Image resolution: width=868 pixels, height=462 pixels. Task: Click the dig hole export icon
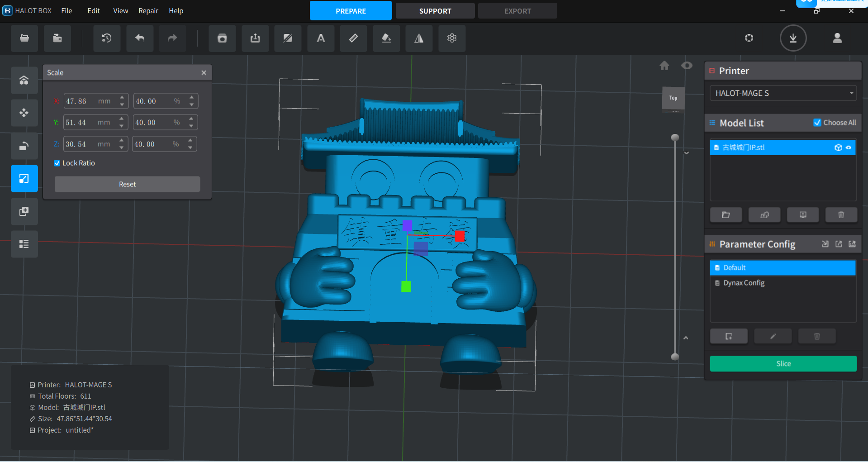pyautogui.click(x=255, y=38)
